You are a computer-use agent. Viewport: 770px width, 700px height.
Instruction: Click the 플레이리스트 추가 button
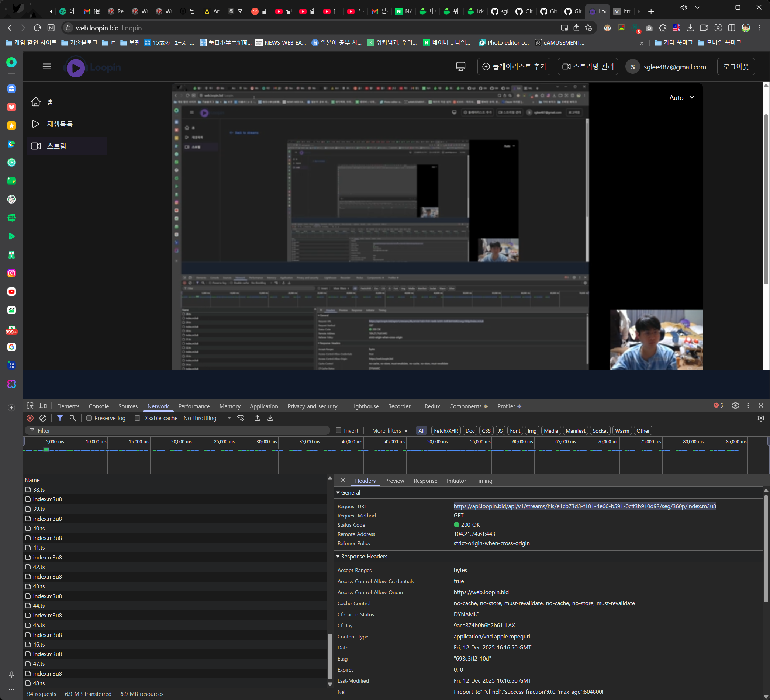[x=514, y=66]
